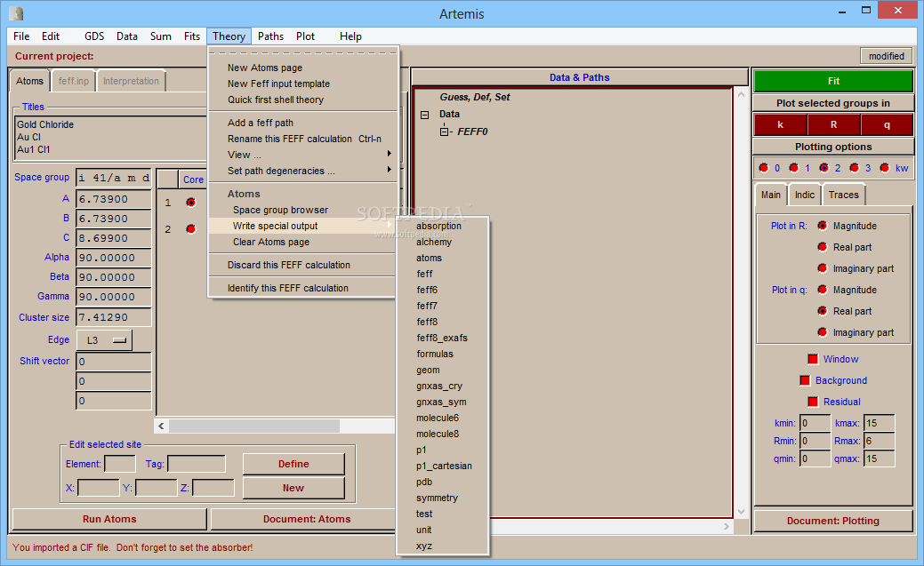924x566 pixels.
Task: Click the Run Atoms button
Action: (109, 519)
